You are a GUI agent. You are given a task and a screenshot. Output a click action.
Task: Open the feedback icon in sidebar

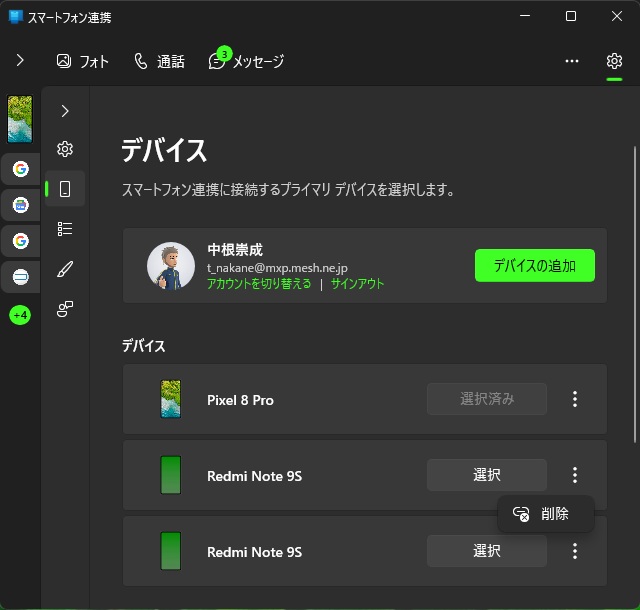point(65,309)
